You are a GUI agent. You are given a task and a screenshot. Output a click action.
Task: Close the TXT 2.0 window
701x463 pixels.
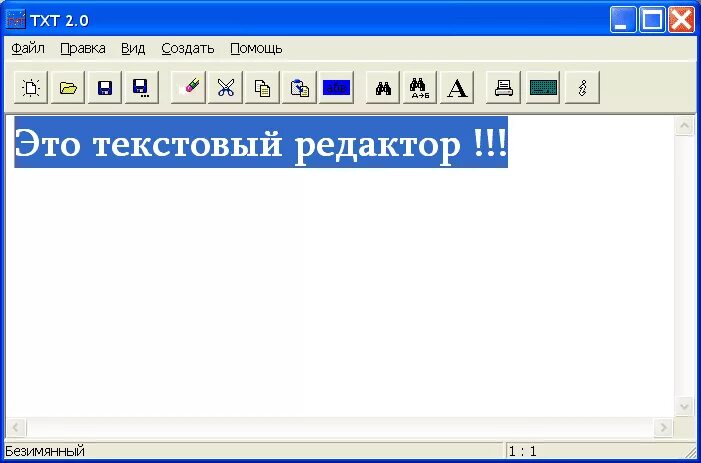[x=682, y=20]
